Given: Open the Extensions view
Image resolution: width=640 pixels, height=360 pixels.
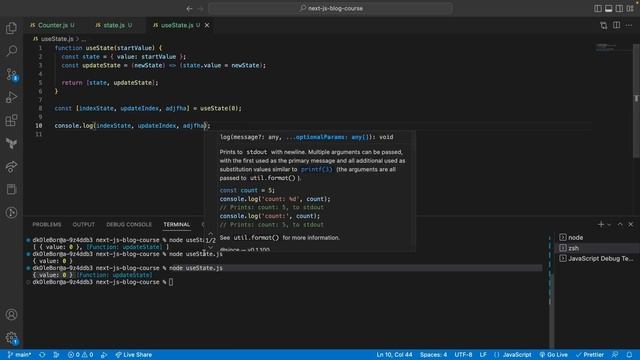Looking at the screenshot, I should pyautogui.click(x=11, y=120).
